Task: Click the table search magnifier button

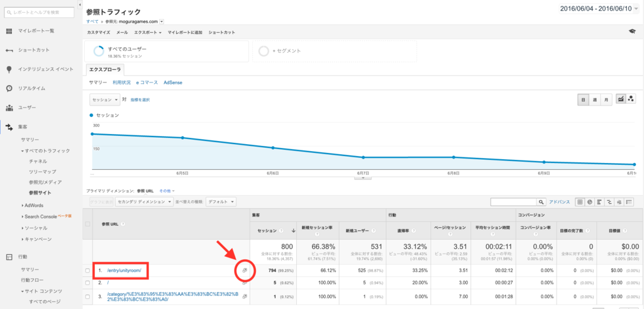Action: [x=542, y=202]
